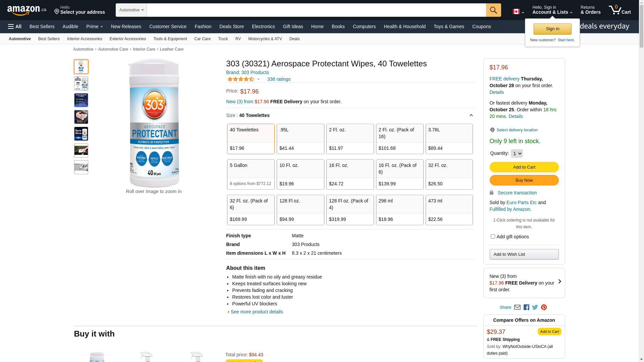Image resolution: width=644 pixels, height=362 pixels.
Task: Open the Car Care subnav tab
Action: [x=203, y=39]
